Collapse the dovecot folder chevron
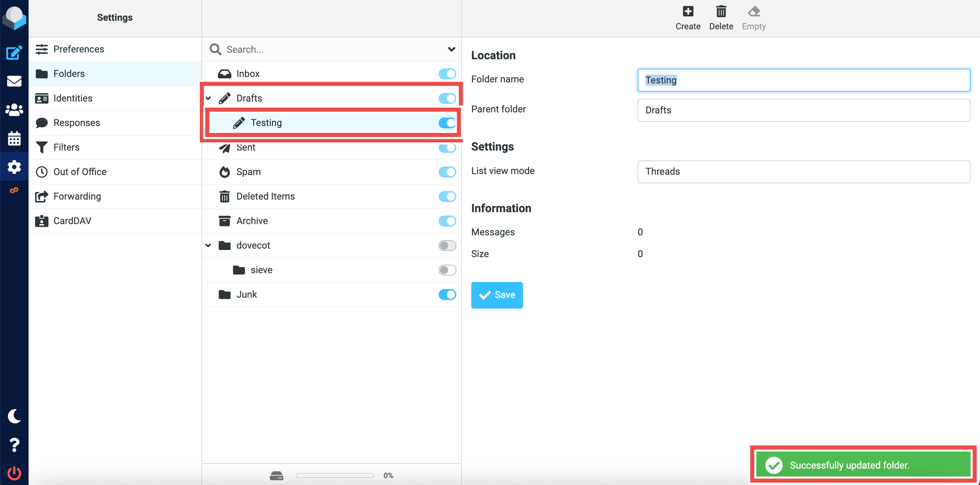Image resolution: width=980 pixels, height=485 pixels. click(x=209, y=246)
